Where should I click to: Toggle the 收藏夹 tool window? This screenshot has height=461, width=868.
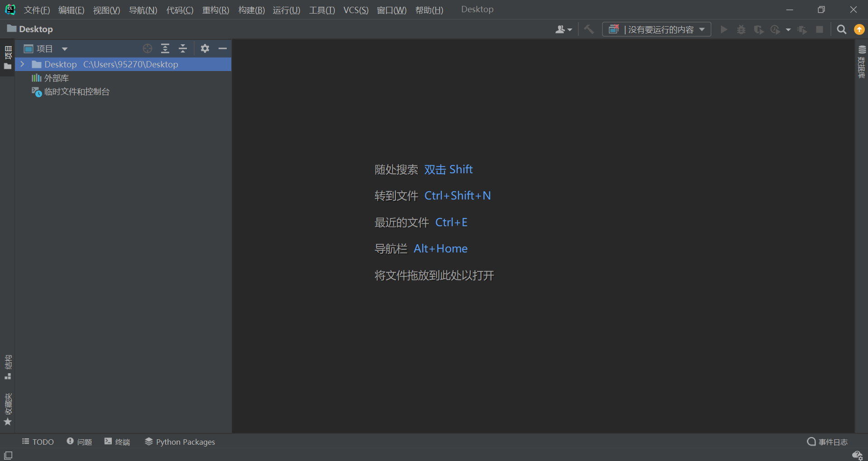(7, 405)
